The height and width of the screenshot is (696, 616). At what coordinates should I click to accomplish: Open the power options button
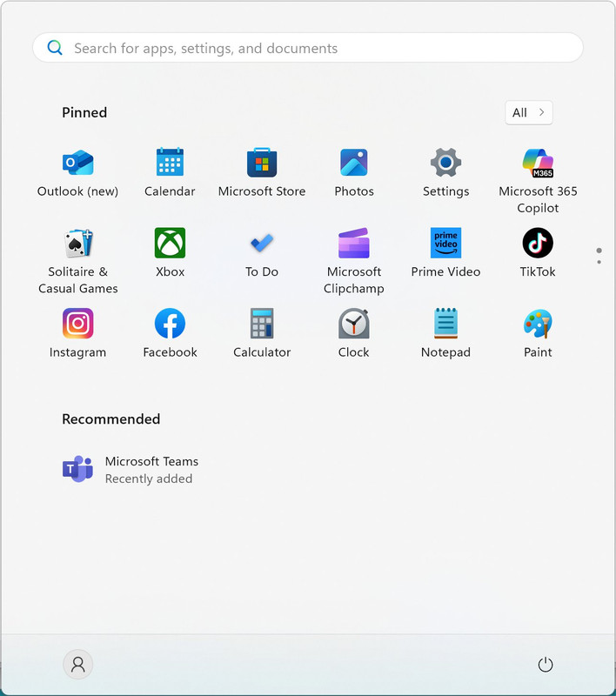(x=545, y=665)
